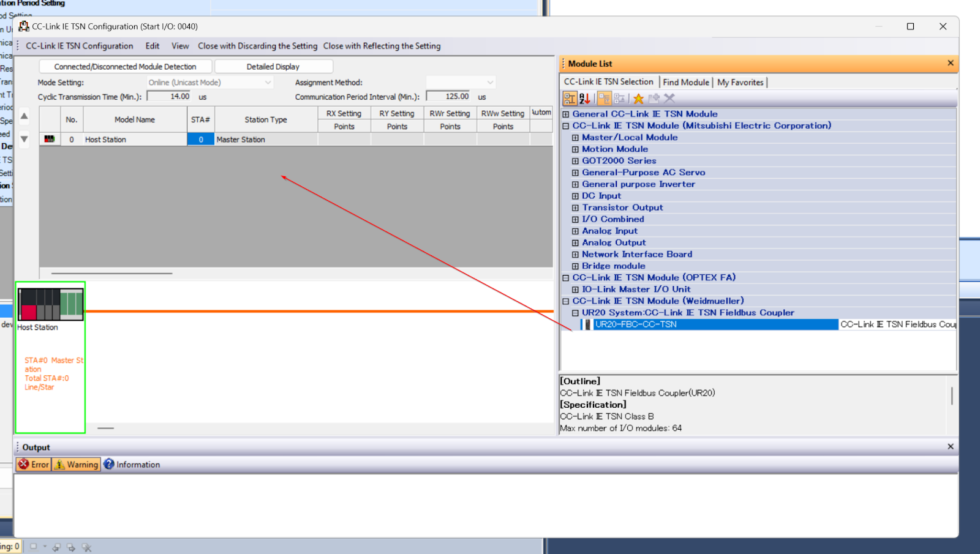The width and height of the screenshot is (980, 554).
Task: Click the next-window arrow icon in bottom bar
Action: [71, 547]
